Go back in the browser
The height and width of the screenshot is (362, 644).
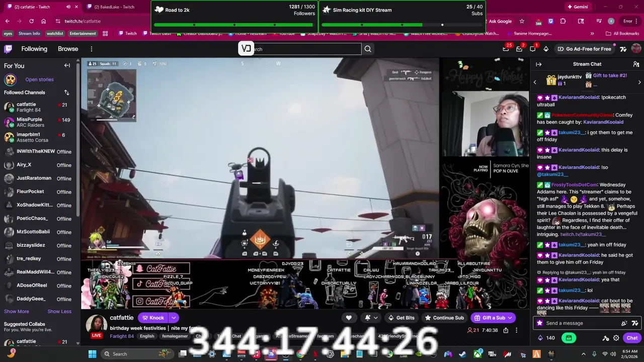point(7,21)
